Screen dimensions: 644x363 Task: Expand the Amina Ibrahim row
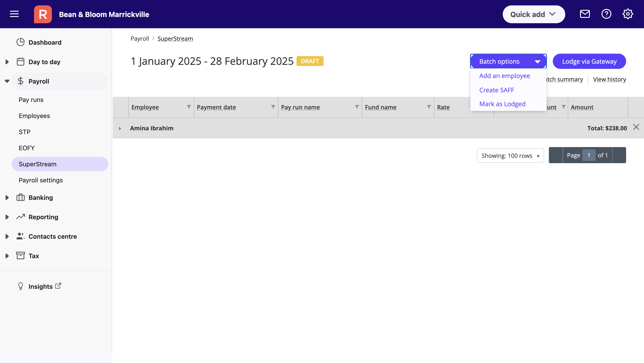tap(120, 128)
